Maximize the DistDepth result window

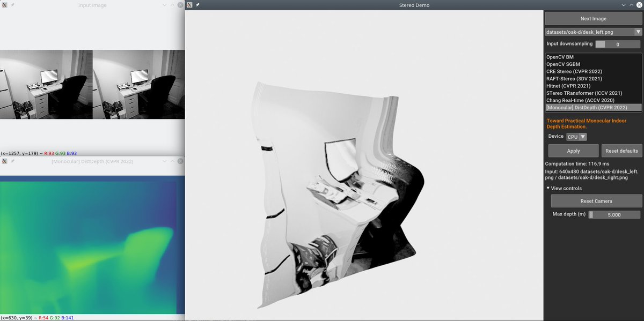coord(172,161)
